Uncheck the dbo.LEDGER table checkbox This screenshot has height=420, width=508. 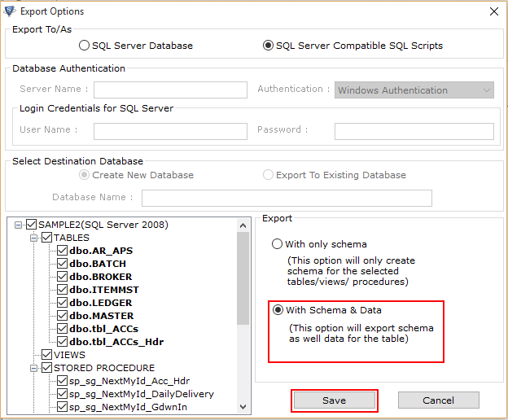coord(62,303)
